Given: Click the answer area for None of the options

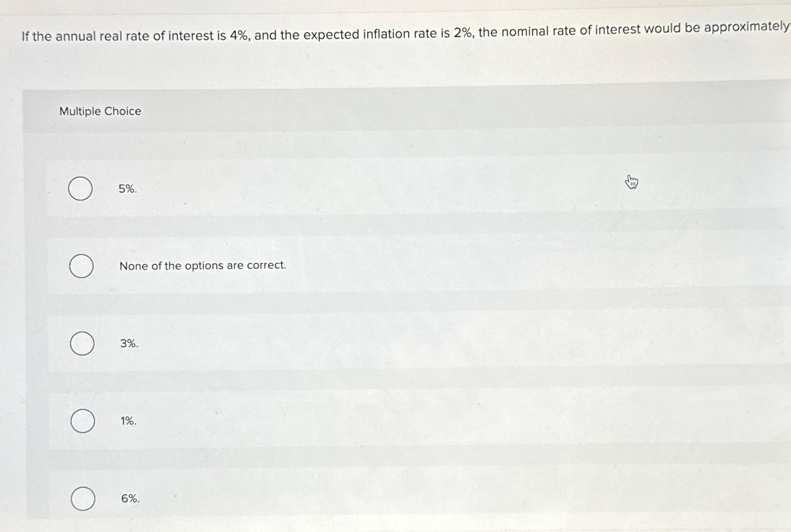Looking at the screenshot, I should coord(341,266).
